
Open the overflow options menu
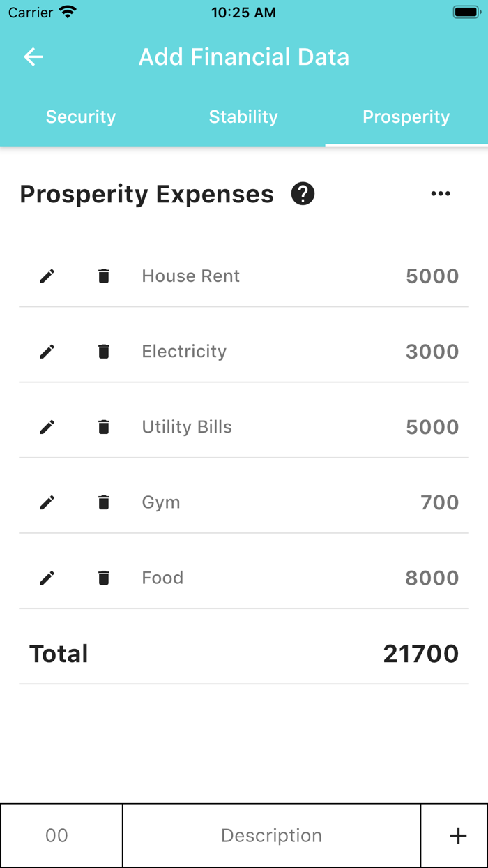coord(441,193)
